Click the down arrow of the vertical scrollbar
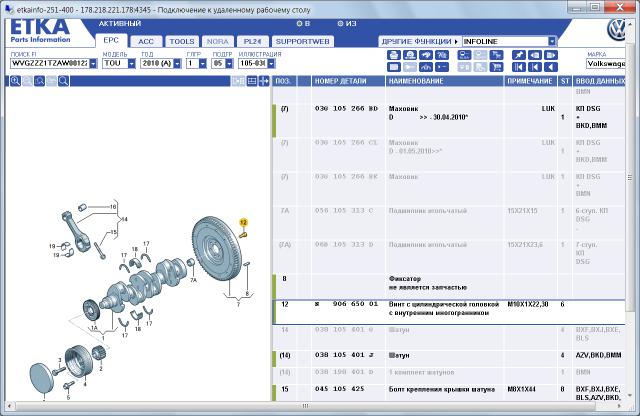The height and width of the screenshot is (416, 640). [630, 395]
